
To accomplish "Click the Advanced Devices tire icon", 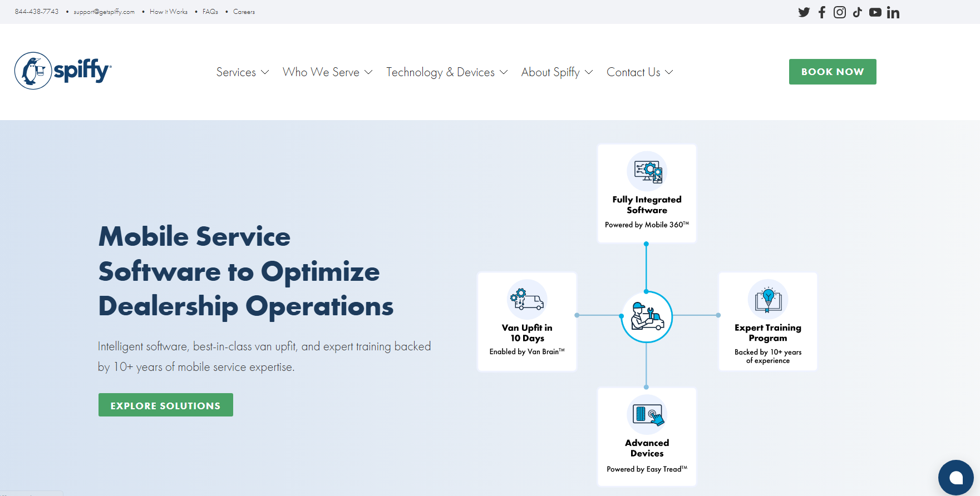I will coord(647,415).
